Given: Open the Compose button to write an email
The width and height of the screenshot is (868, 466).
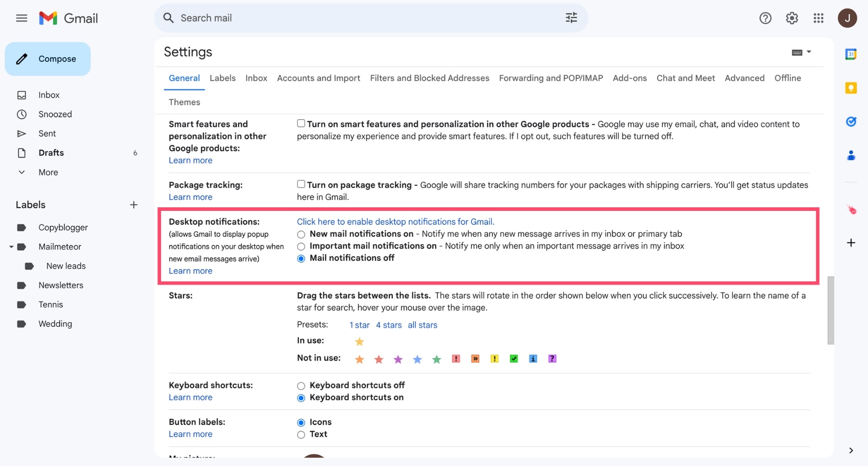Looking at the screenshot, I should (x=48, y=59).
